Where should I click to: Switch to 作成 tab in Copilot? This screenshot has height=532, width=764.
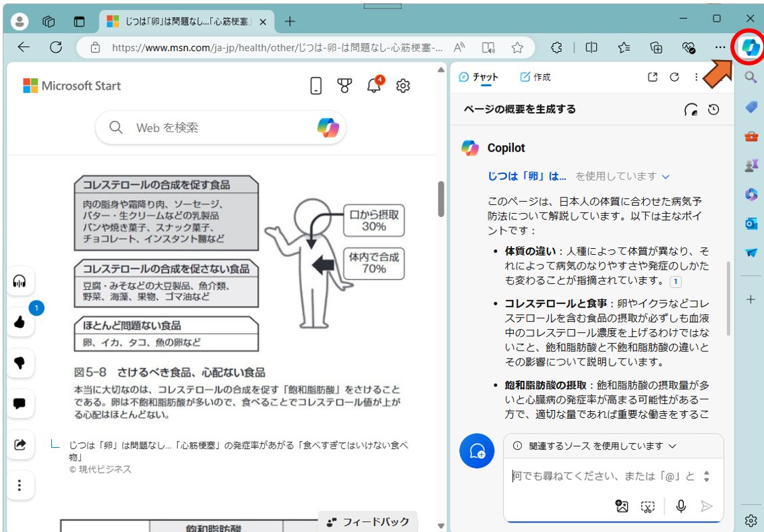[535, 77]
